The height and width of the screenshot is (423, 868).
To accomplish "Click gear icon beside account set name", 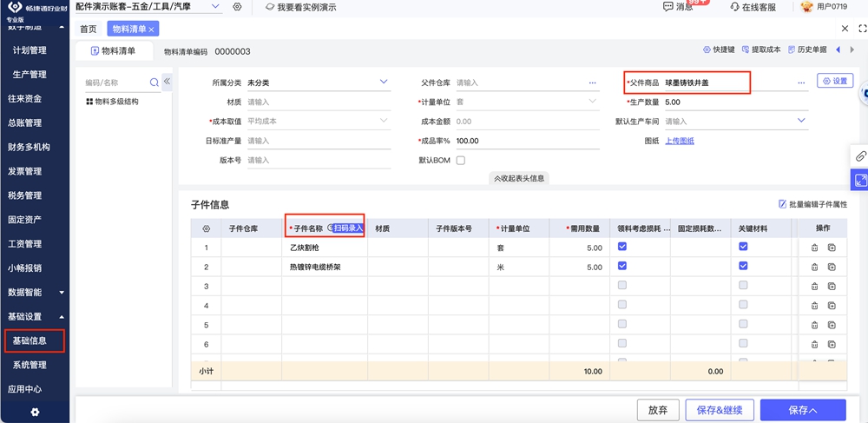I will point(237,7).
